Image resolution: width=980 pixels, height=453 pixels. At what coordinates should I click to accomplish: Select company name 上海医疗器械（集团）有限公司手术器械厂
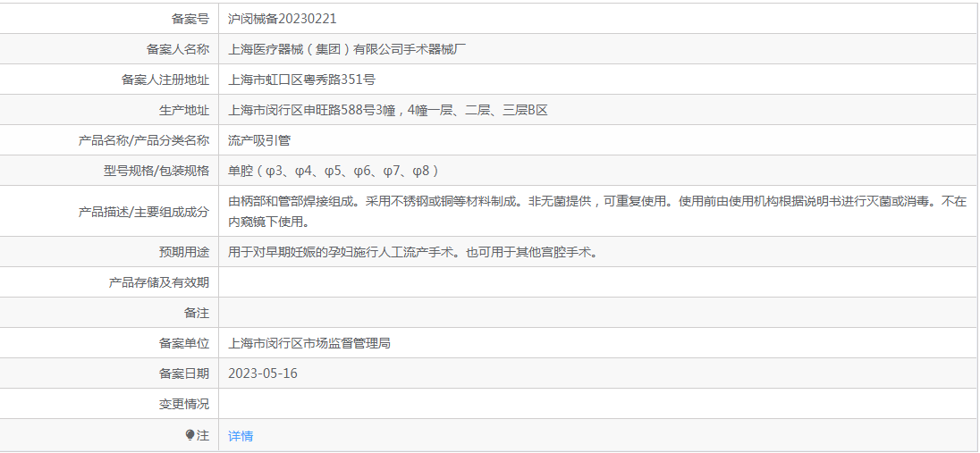point(347,49)
